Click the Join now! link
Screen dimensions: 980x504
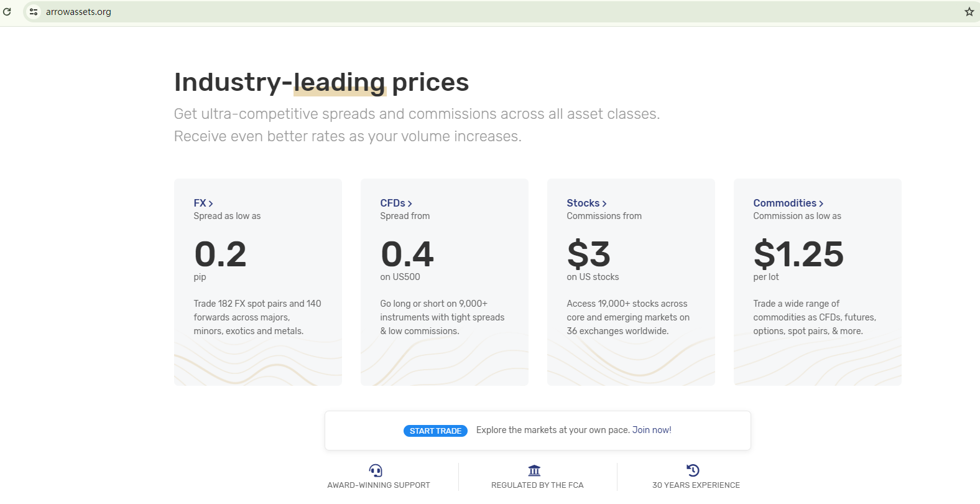pos(652,430)
